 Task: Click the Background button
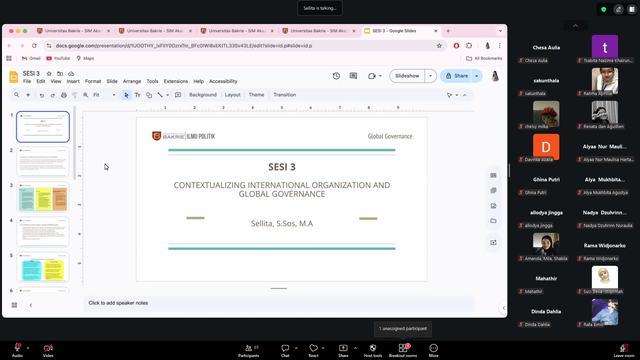pos(203,95)
